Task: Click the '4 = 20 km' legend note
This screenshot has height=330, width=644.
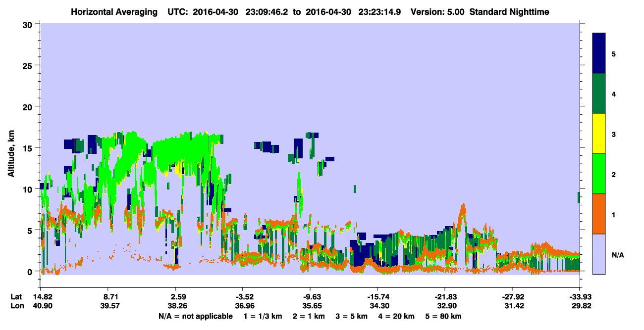Action: (396, 316)
